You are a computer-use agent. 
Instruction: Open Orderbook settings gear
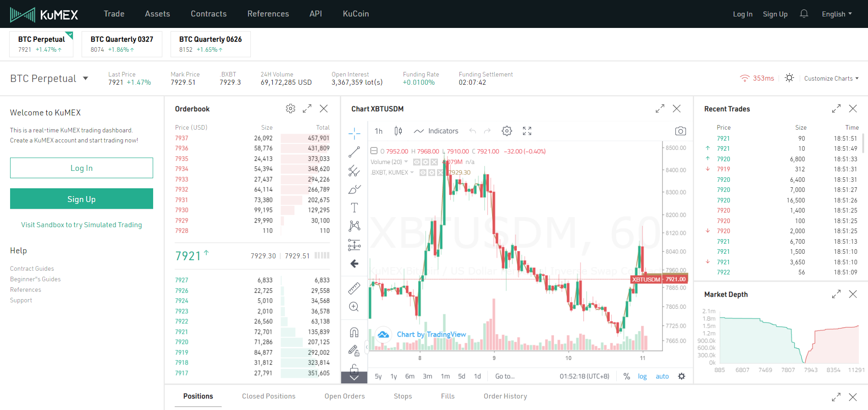coord(290,109)
